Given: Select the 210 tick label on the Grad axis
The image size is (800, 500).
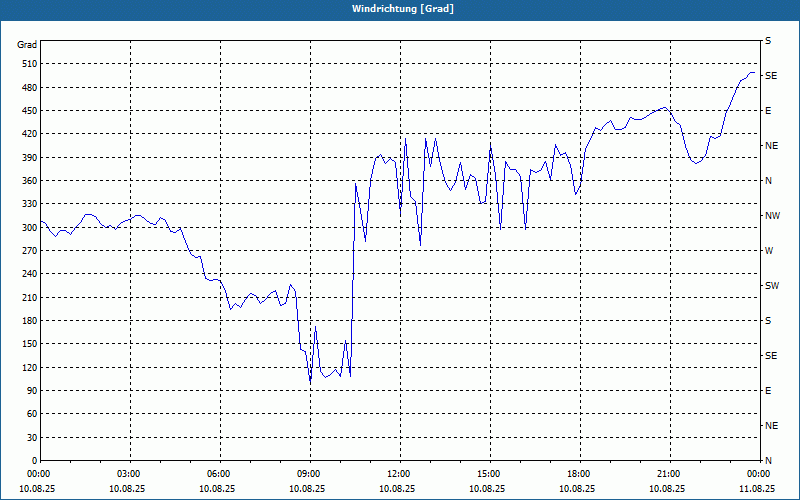Looking at the screenshot, I should click(30, 297).
